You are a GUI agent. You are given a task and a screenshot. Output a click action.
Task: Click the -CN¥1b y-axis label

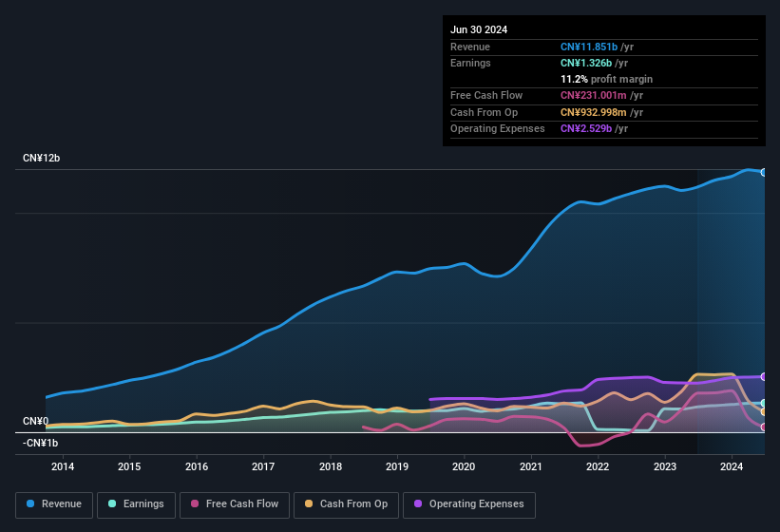click(x=40, y=443)
